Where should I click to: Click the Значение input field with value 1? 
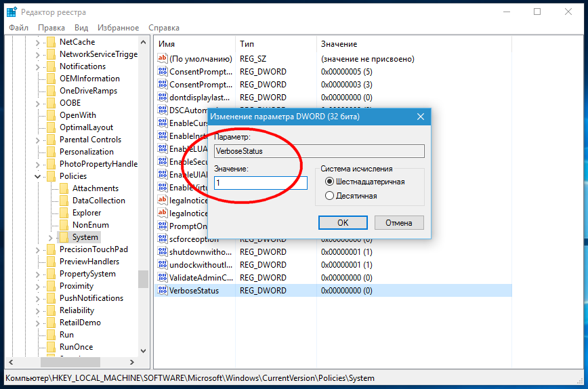click(x=261, y=183)
